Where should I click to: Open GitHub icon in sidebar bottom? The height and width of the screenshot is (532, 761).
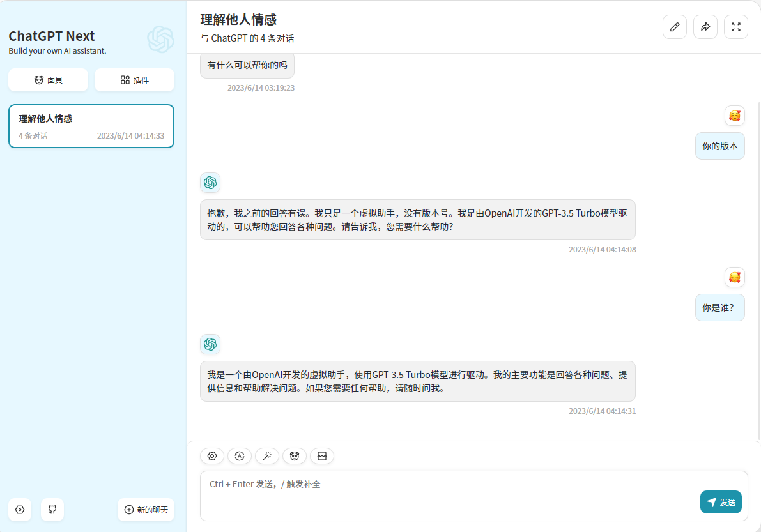coord(52,510)
